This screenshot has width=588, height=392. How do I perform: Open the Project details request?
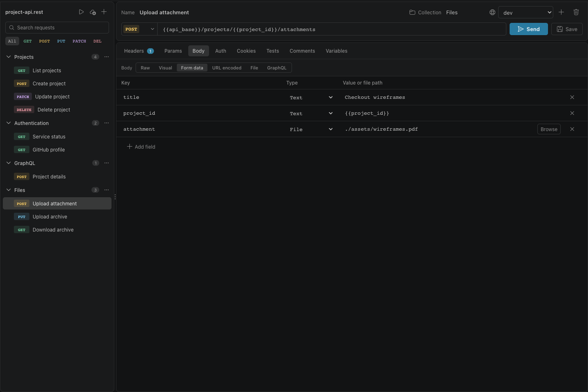pos(57,176)
